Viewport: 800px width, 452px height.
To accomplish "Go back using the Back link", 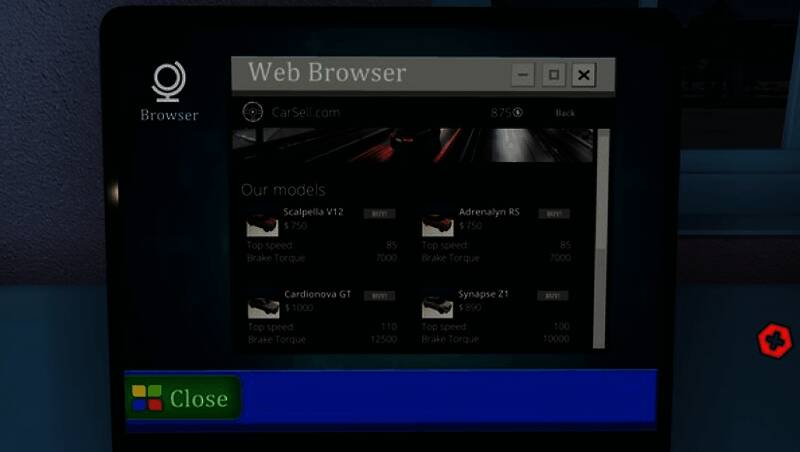I will [x=565, y=113].
